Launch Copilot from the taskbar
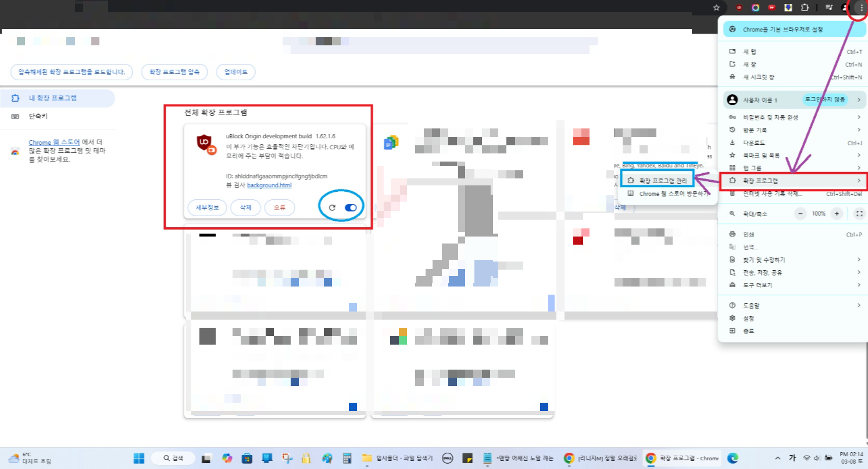 [227, 458]
